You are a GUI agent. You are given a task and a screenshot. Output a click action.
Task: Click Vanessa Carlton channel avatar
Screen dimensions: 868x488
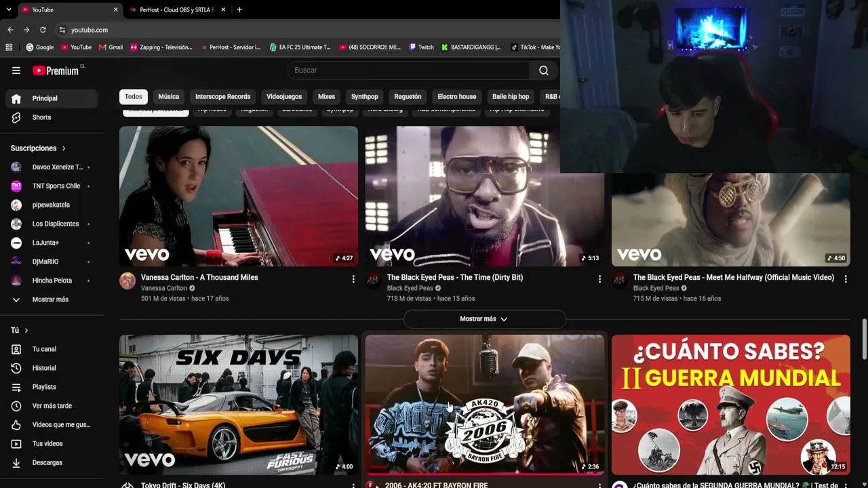pyautogui.click(x=127, y=281)
